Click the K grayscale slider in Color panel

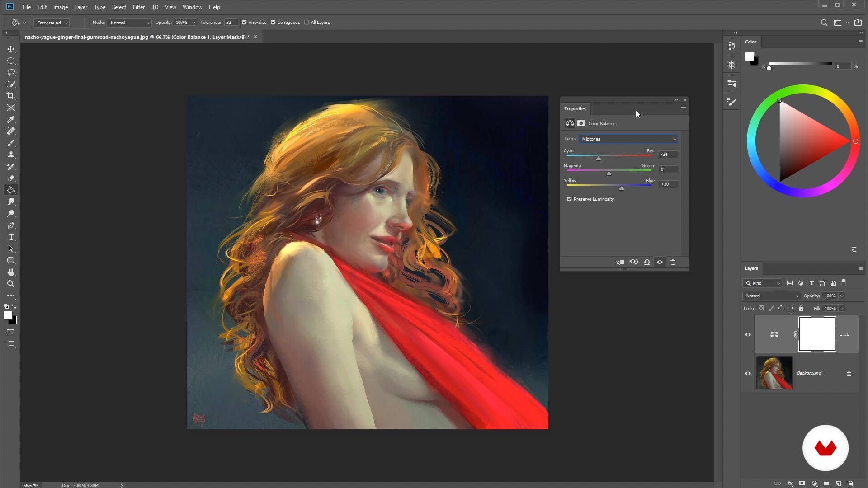(x=800, y=64)
